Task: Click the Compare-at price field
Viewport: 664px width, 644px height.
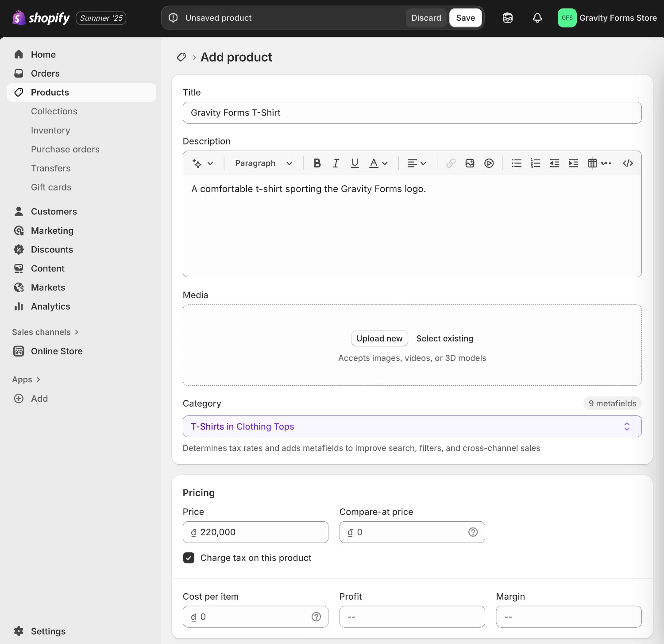Action: point(412,532)
